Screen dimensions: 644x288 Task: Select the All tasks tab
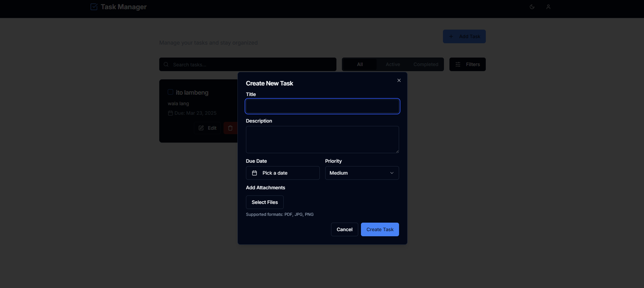pyautogui.click(x=360, y=64)
